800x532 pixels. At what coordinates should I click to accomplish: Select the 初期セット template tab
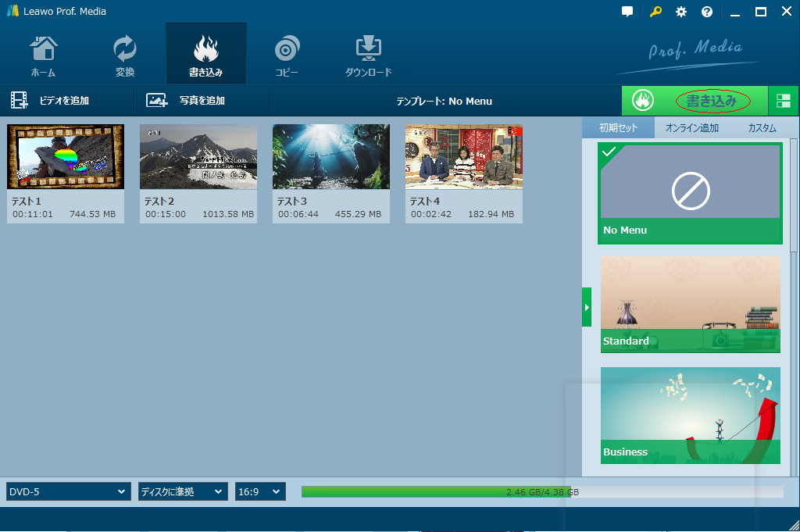[619, 127]
